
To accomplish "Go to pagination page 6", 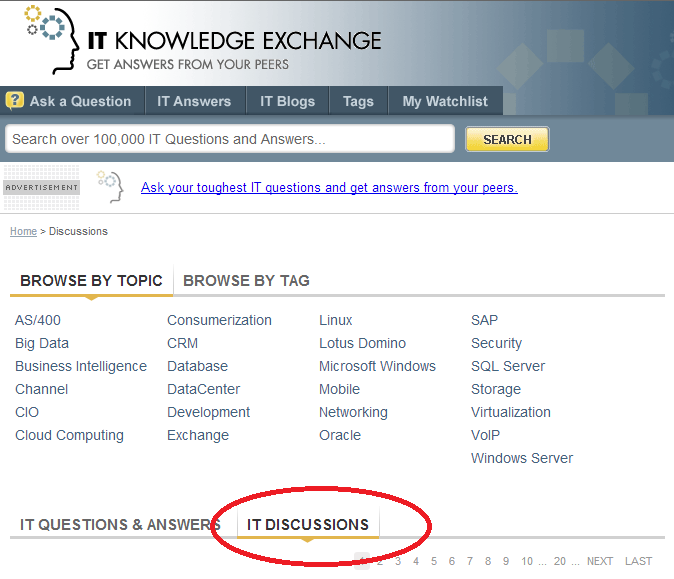I will 452,561.
